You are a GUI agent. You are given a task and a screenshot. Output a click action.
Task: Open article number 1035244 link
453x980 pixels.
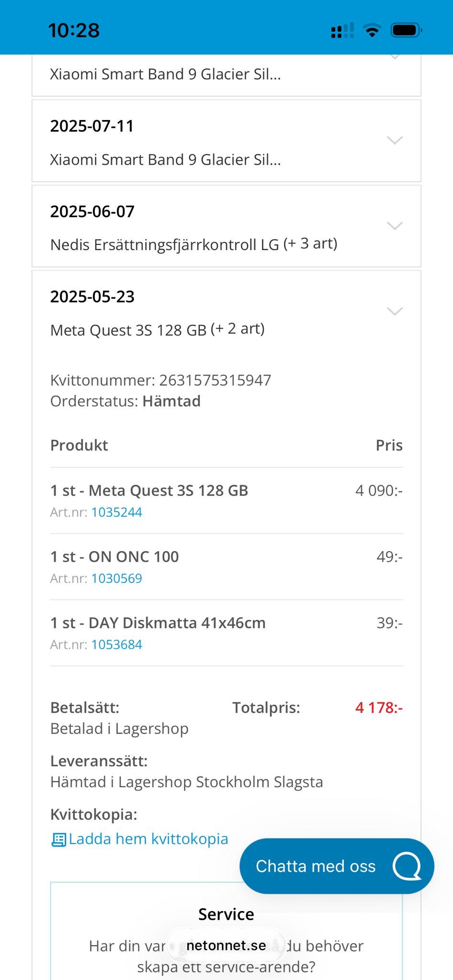click(x=116, y=512)
